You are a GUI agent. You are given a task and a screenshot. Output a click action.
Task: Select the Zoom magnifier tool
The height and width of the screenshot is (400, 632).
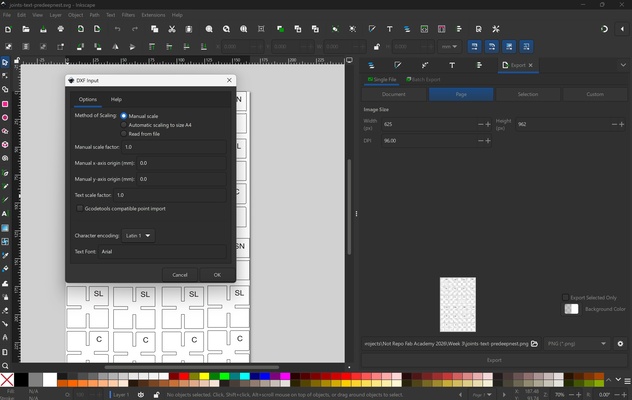tap(5, 365)
